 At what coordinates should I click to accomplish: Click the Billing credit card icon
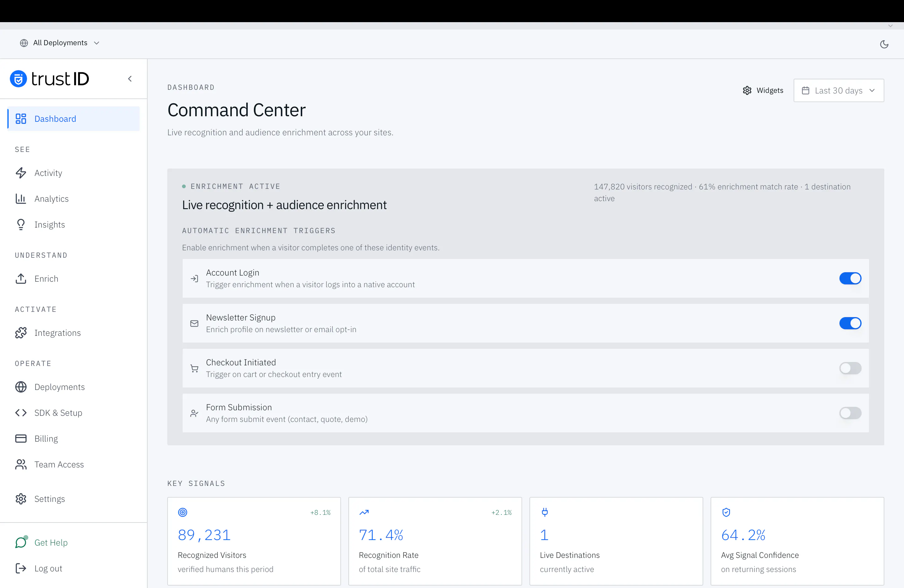pos(21,438)
